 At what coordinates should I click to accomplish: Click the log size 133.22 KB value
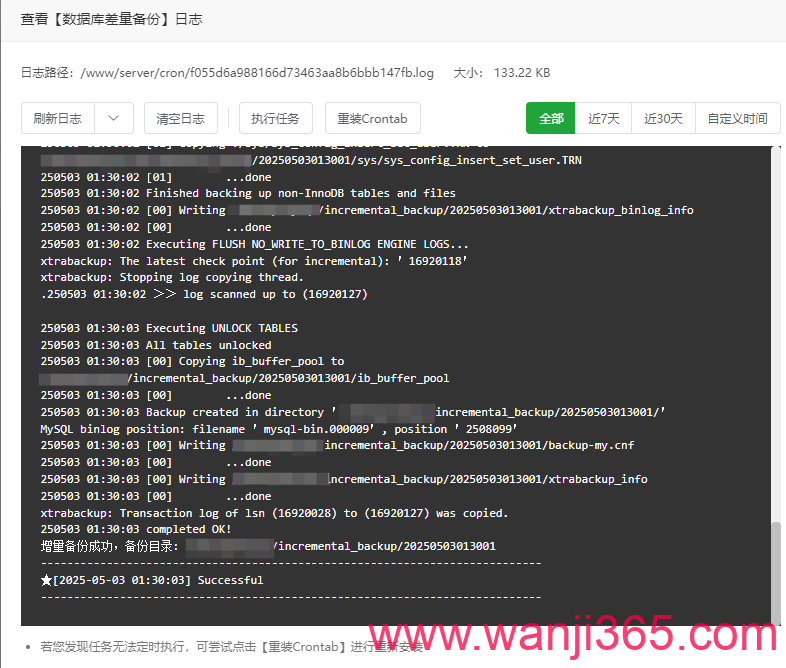click(x=522, y=73)
